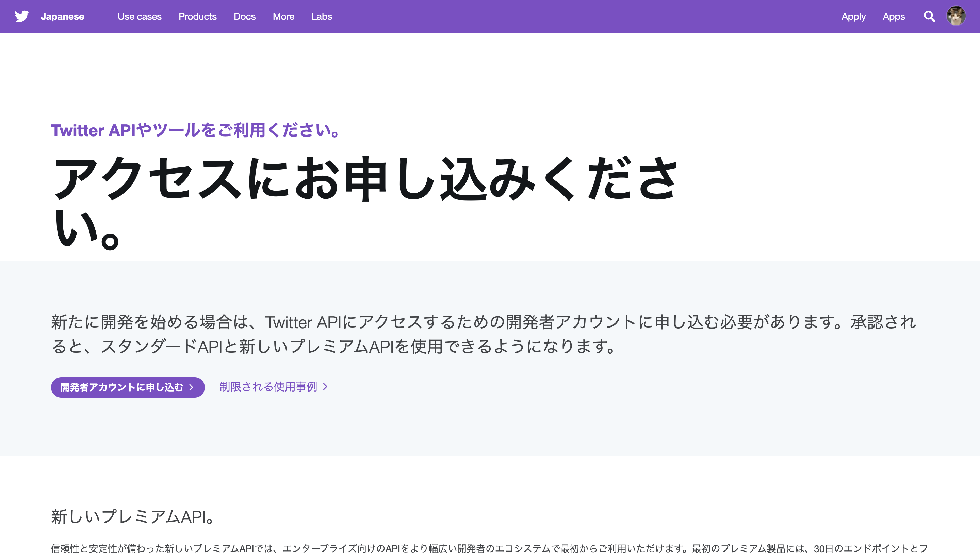Image resolution: width=980 pixels, height=559 pixels.
Task: Open the Use cases menu
Action: (x=140, y=16)
